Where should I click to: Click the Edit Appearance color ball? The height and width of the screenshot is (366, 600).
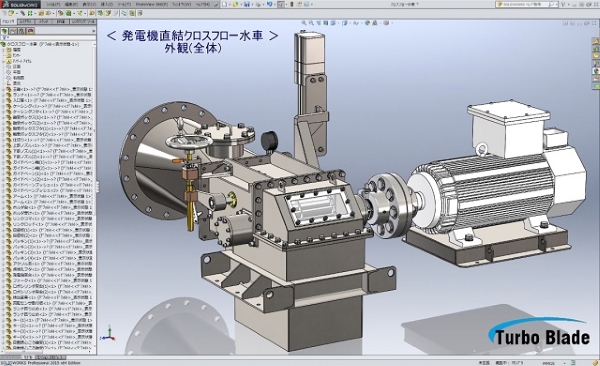click(368, 23)
